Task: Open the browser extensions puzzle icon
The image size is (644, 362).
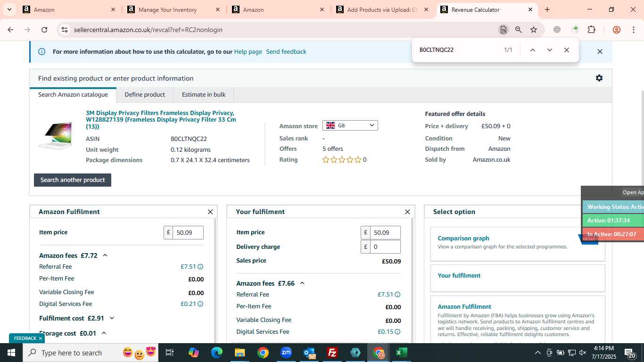Action: click(x=591, y=30)
